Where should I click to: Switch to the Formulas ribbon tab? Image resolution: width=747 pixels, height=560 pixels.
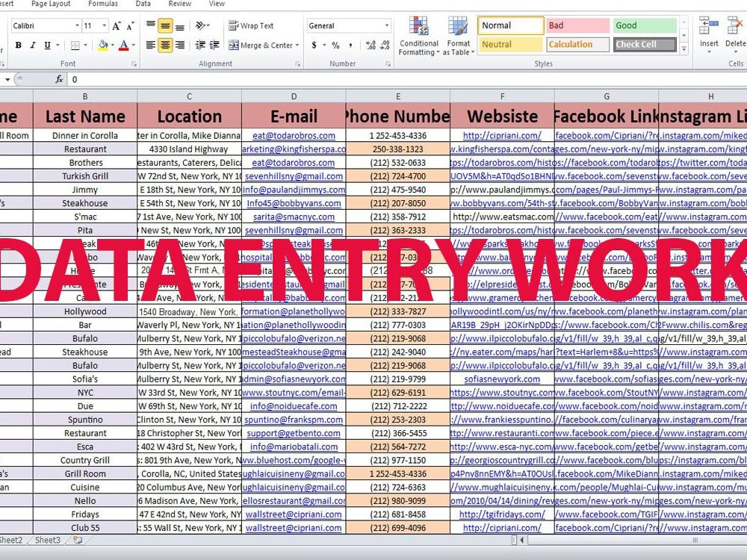tap(102, 4)
